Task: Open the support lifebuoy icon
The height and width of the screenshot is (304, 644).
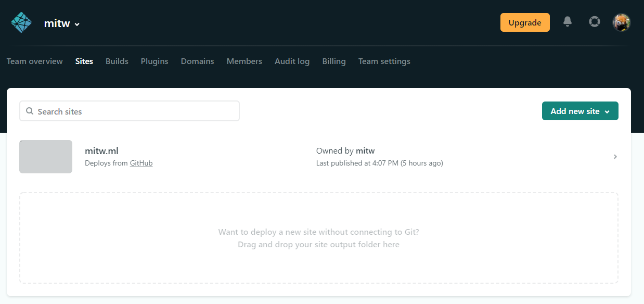Action: 594,22
